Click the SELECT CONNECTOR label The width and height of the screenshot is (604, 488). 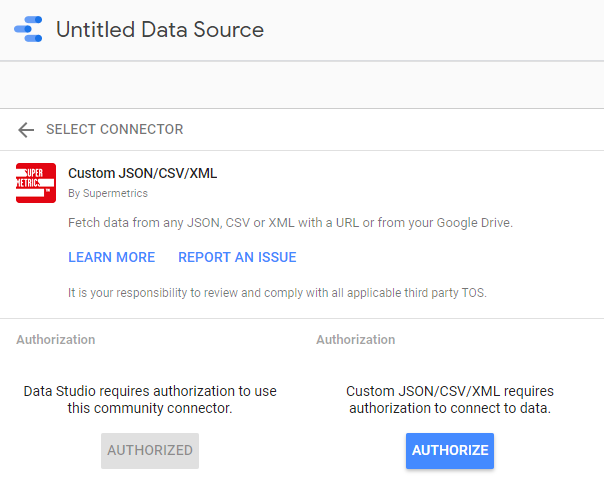click(114, 130)
